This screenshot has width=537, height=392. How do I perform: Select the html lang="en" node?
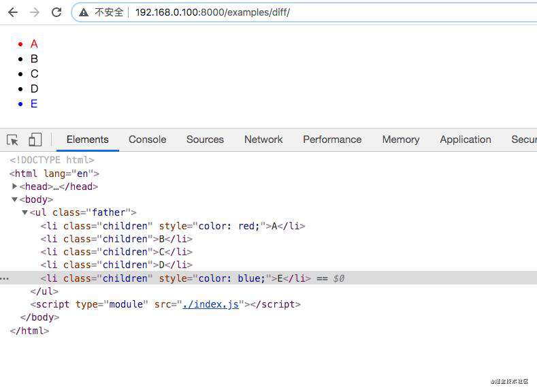(x=54, y=174)
